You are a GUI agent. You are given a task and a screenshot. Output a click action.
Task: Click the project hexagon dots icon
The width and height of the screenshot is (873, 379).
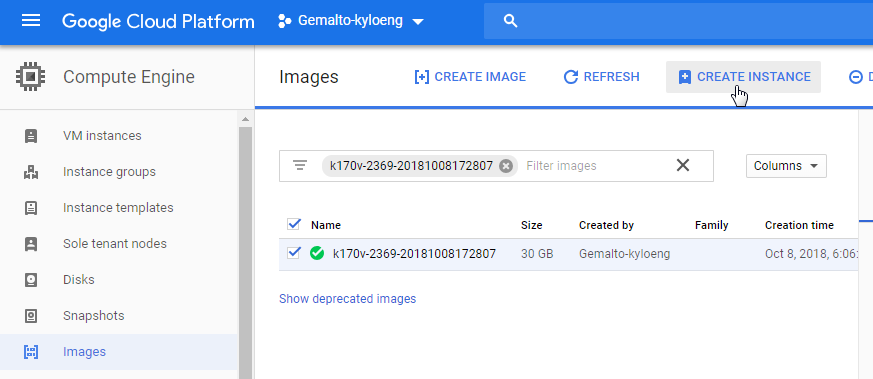(x=285, y=22)
